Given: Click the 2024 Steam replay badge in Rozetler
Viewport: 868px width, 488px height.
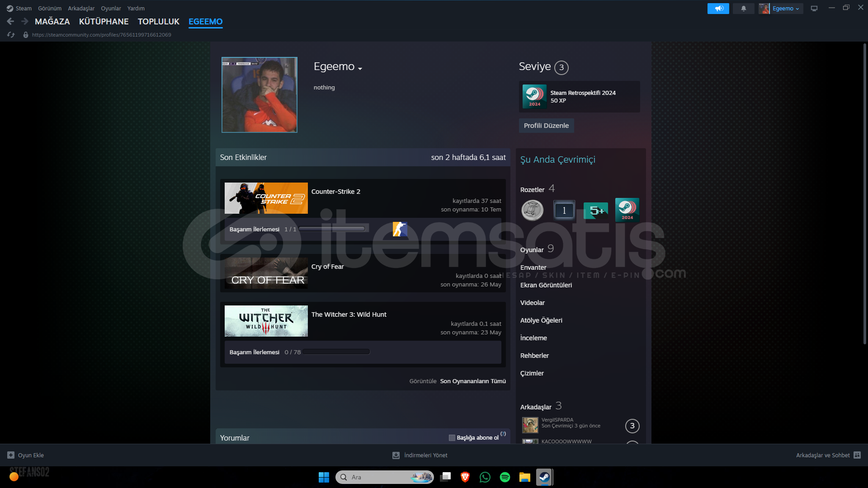Looking at the screenshot, I should click(627, 210).
